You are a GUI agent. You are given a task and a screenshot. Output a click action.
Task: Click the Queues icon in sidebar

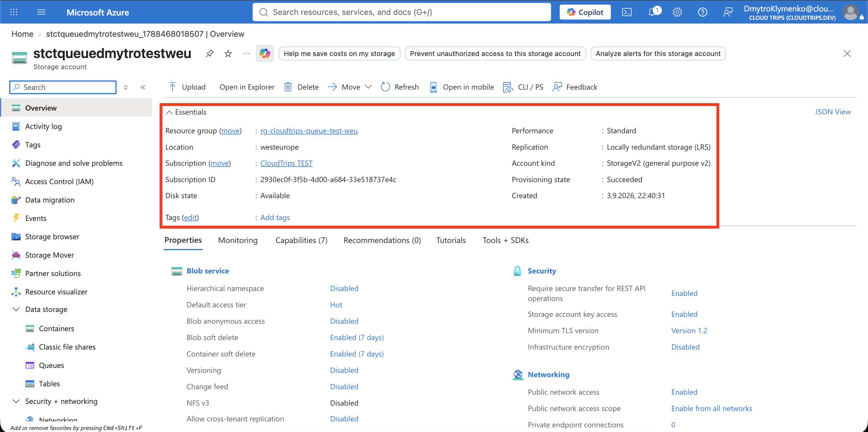(30, 365)
